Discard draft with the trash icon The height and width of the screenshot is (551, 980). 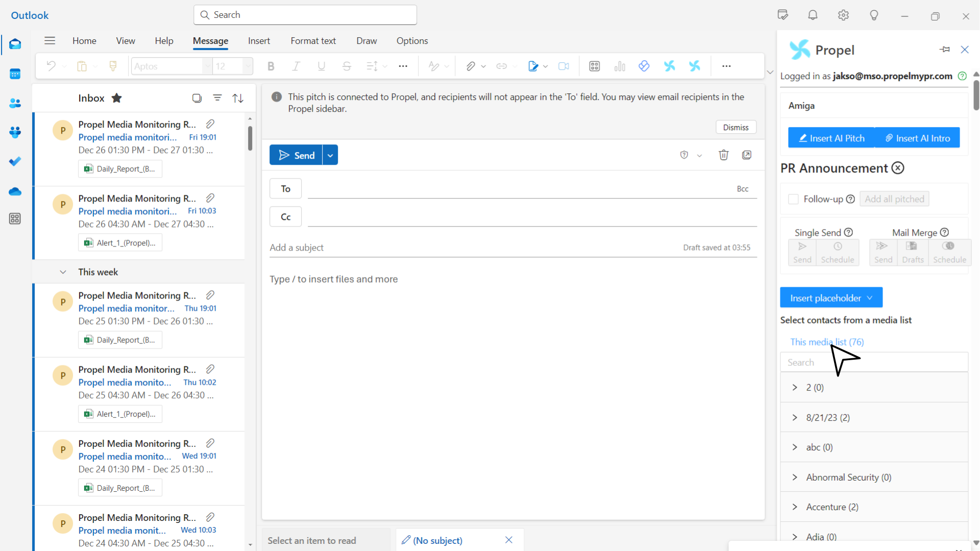point(724,155)
